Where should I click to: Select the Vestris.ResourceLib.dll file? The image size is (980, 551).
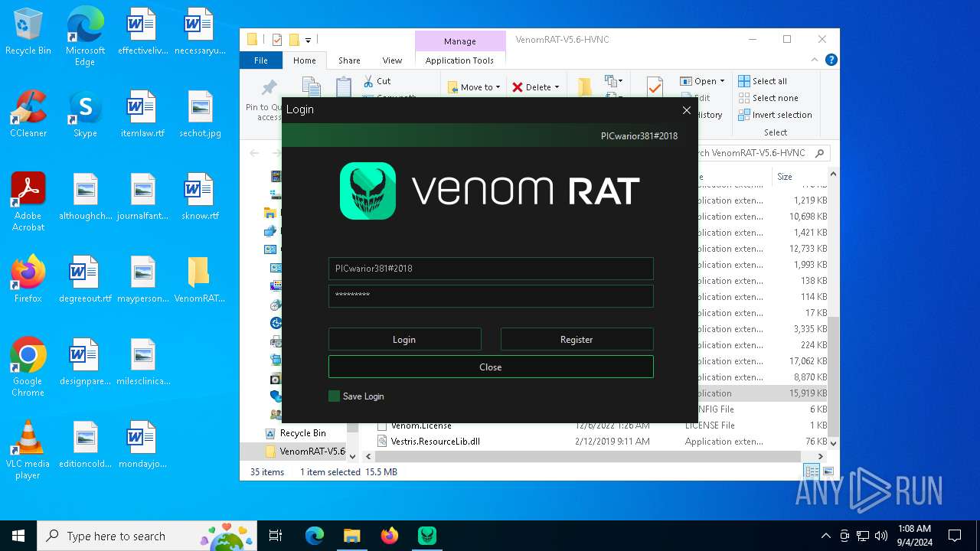coord(435,442)
